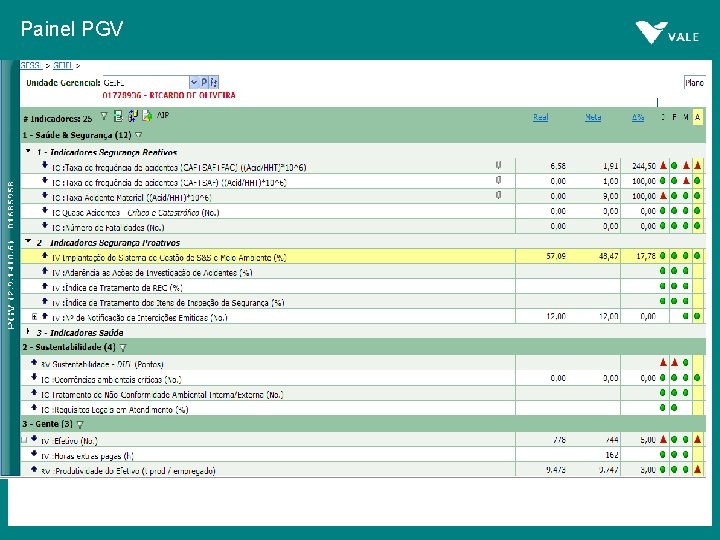Open filter triangle beside Saúde & Segurança (12)
This screenshot has width=720, height=540.
click(x=138, y=135)
